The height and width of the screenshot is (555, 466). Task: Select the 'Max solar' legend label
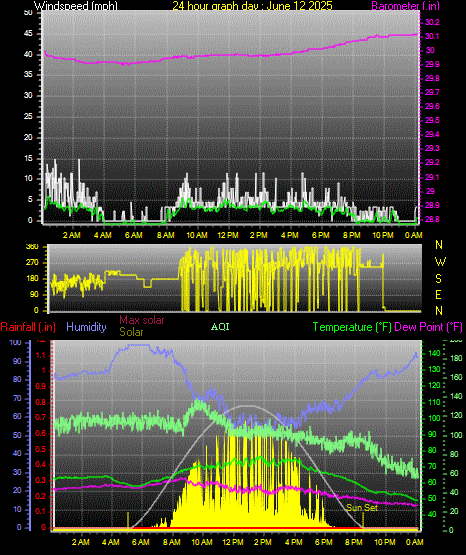point(142,320)
